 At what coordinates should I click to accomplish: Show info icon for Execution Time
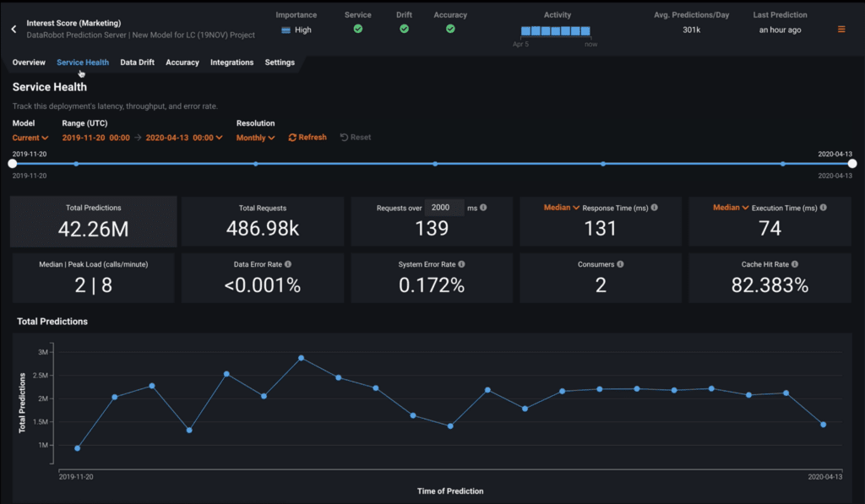[x=823, y=208]
